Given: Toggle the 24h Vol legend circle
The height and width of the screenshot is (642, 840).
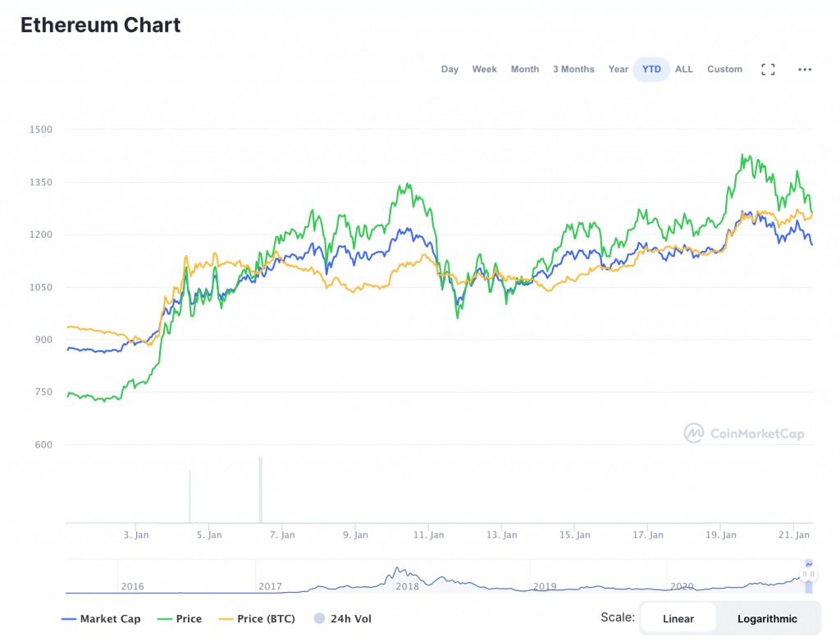Looking at the screenshot, I should pyautogui.click(x=342, y=619).
